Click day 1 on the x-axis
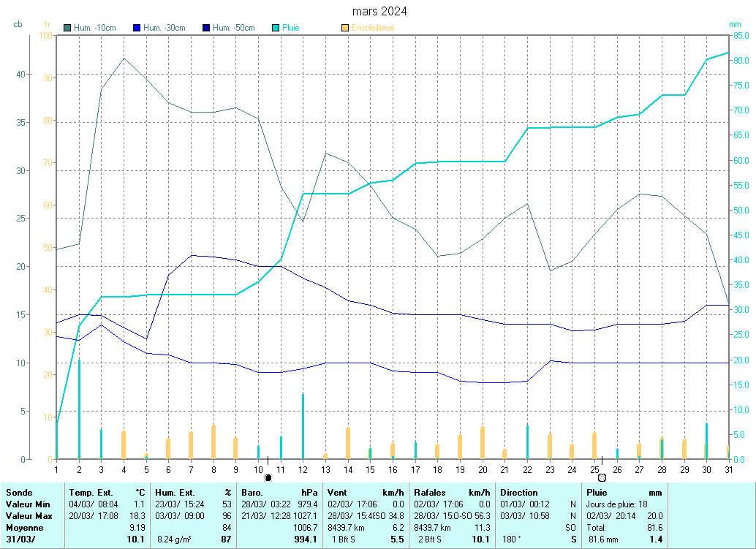The height and width of the screenshot is (549, 756). [x=56, y=468]
